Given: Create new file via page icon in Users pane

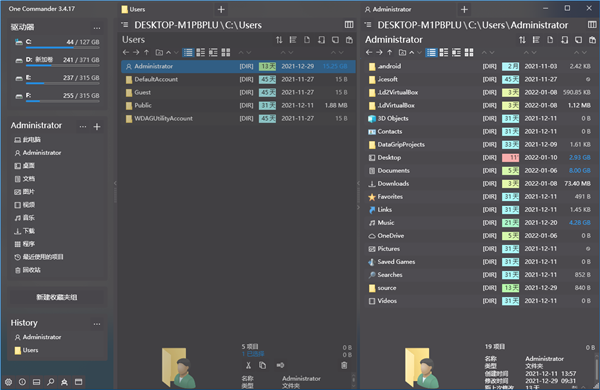Looking at the screenshot, I should 307,40.
